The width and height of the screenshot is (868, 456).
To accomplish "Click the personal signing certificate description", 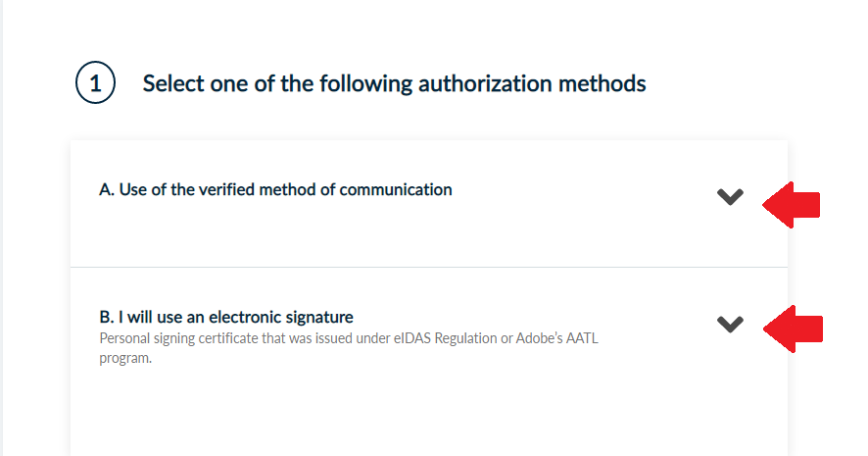I will click(361, 340).
